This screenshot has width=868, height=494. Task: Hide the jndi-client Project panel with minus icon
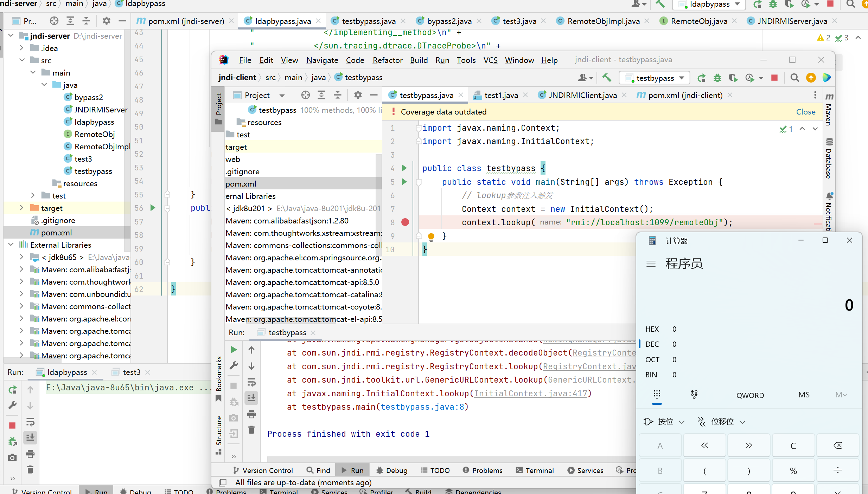pyautogui.click(x=374, y=95)
